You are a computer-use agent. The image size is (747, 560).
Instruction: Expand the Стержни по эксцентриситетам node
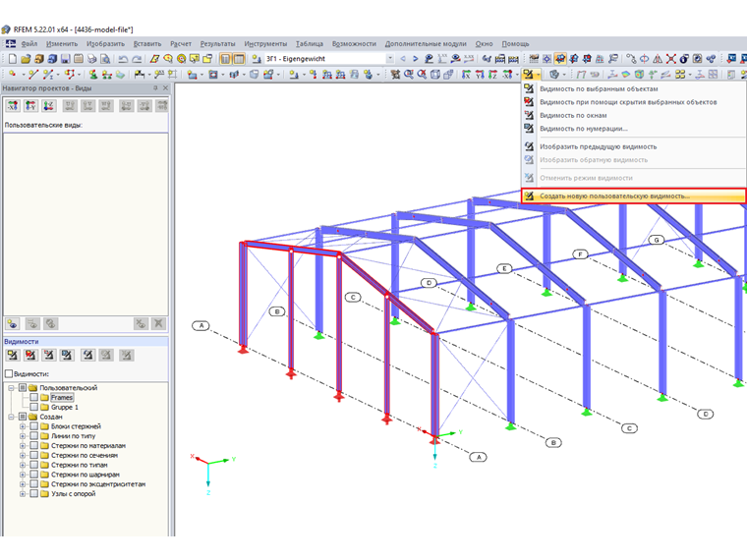23,484
